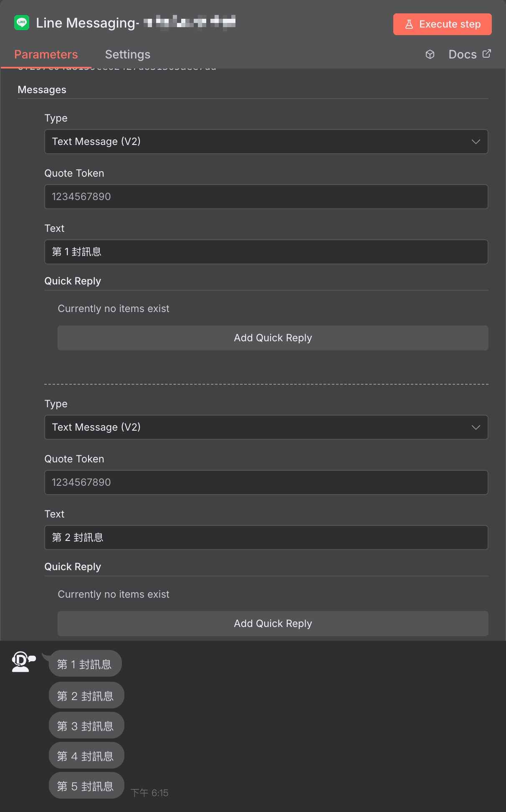Click the cube package icon near Docs
Screen dimensions: 506x812
point(430,54)
